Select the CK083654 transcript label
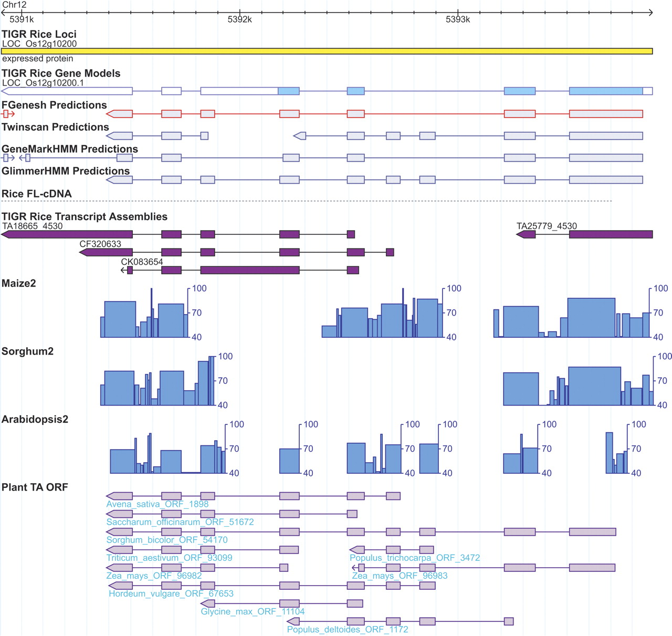672x636 pixels. point(142,262)
